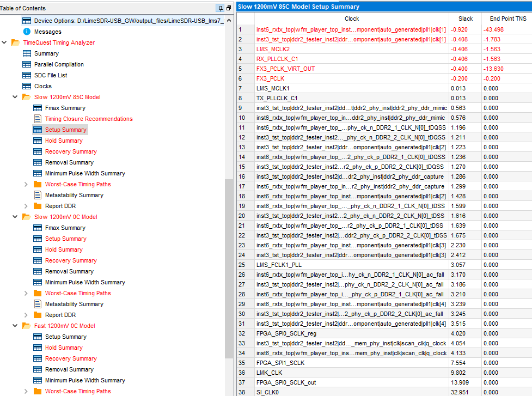Click the table icon next to SDC File List
The width and height of the screenshot is (532, 396).
[27, 75]
